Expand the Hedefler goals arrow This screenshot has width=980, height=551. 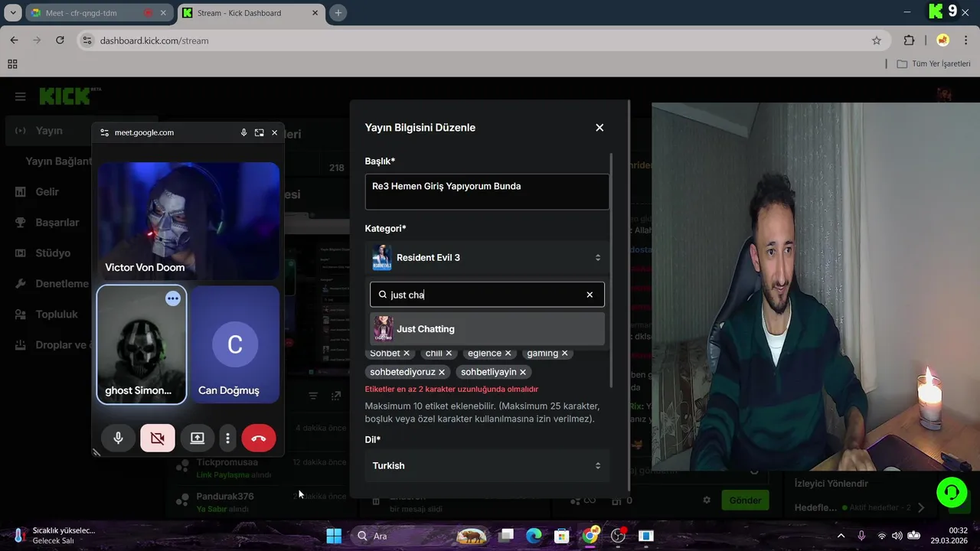click(x=921, y=507)
